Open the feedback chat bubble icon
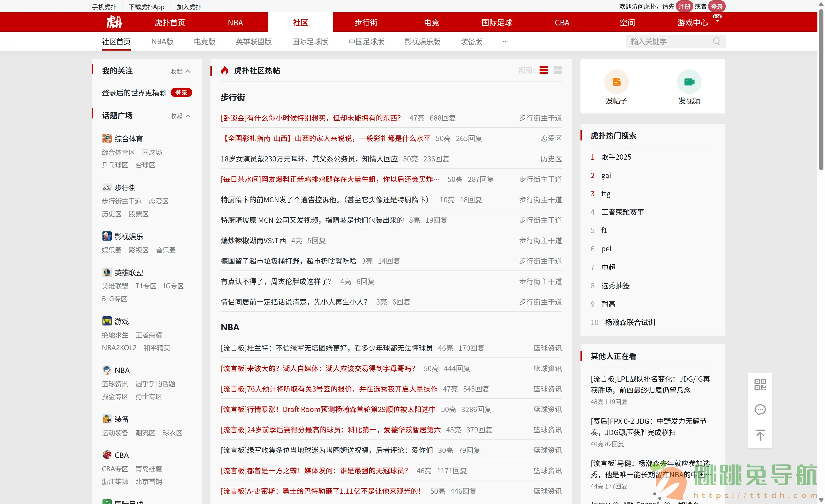The image size is (825, 504). [x=760, y=410]
